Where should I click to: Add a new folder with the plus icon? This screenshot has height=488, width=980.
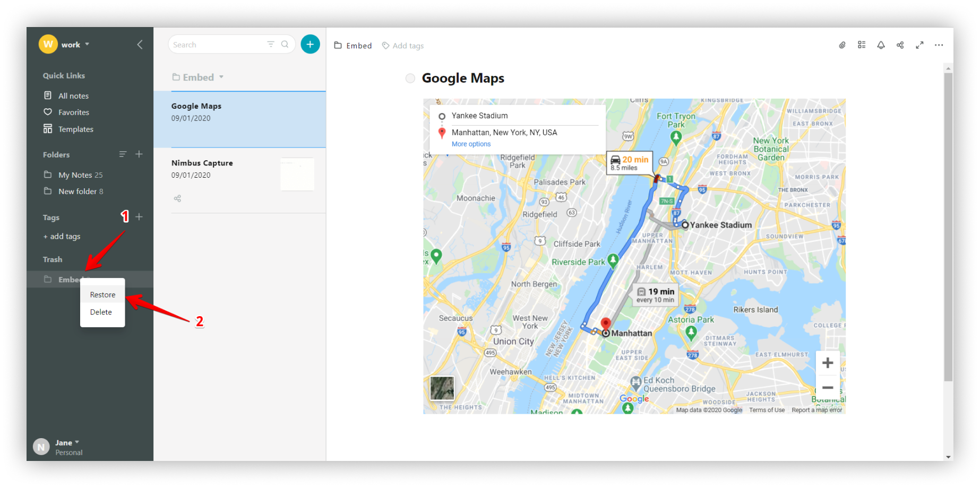(139, 154)
